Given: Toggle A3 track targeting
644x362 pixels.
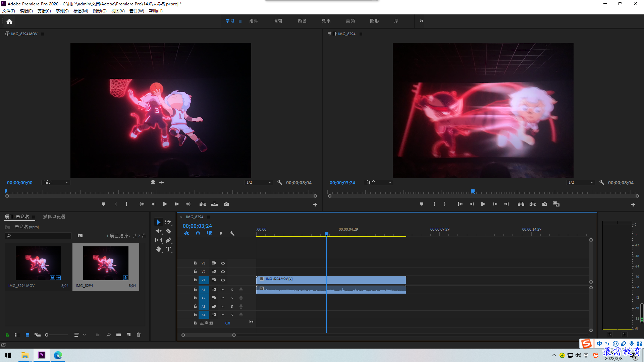Looking at the screenshot, I should (203, 306).
